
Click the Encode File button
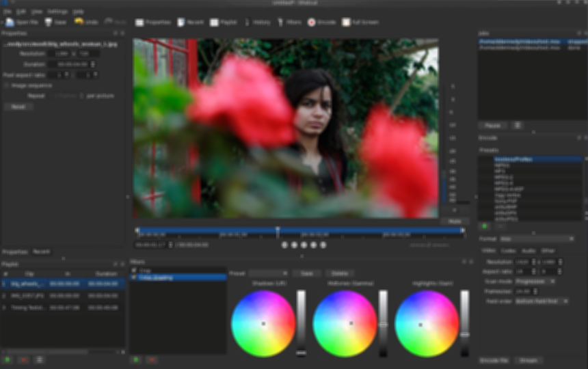point(494,360)
